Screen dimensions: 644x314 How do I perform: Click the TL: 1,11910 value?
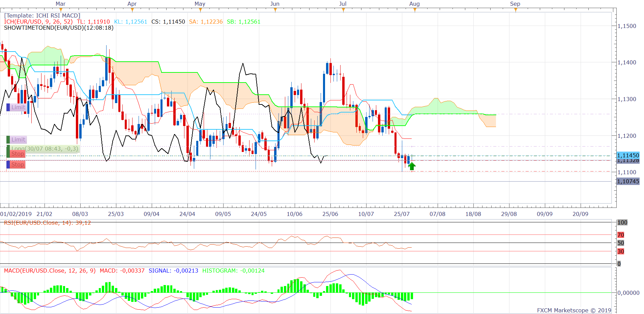click(93, 22)
